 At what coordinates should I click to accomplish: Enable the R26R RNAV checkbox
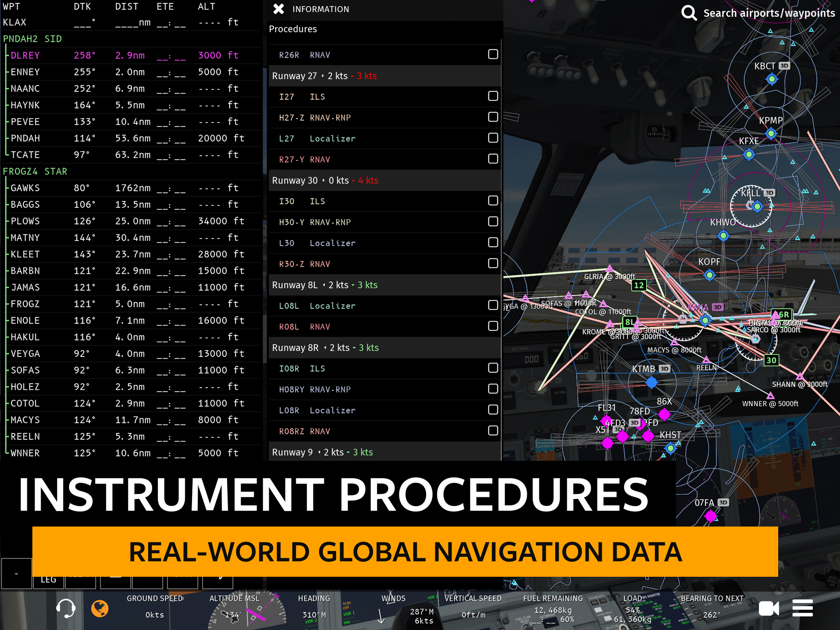pyautogui.click(x=493, y=54)
